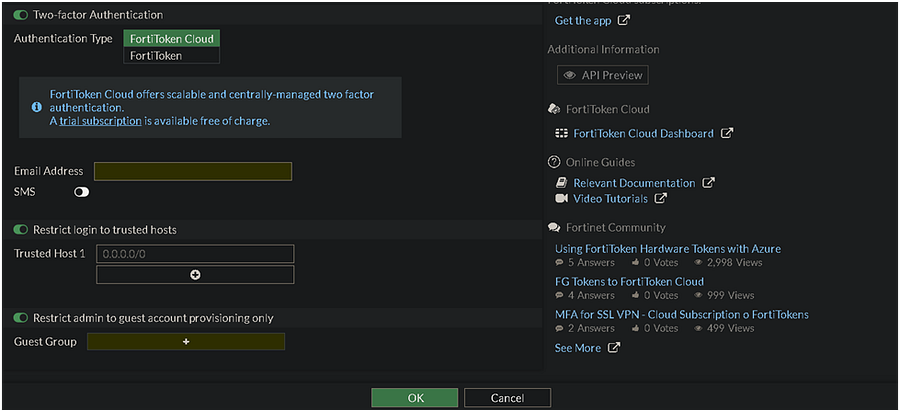Click external link icon beside See More
Viewport: 900px width, 412px height.
tap(614, 348)
